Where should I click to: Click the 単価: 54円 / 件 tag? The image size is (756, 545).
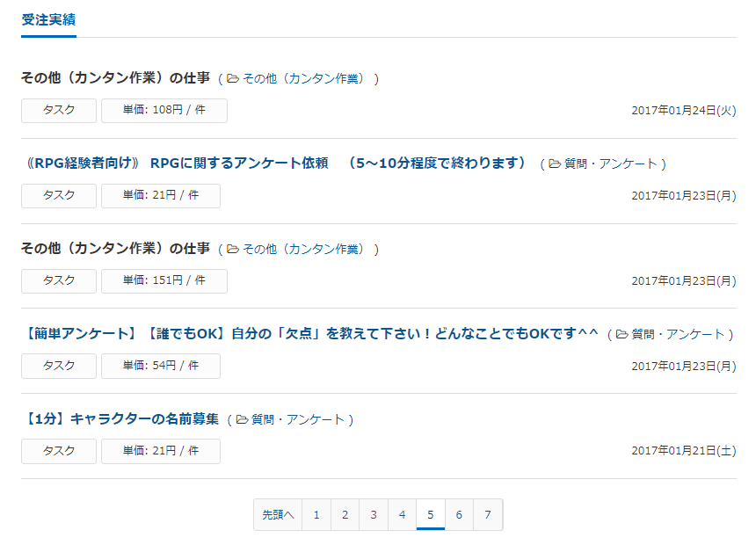[161, 366]
